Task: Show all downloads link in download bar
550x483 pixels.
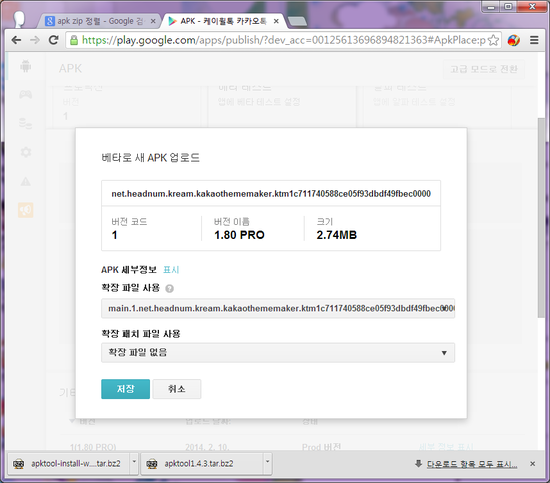Action: click(472, 464)
